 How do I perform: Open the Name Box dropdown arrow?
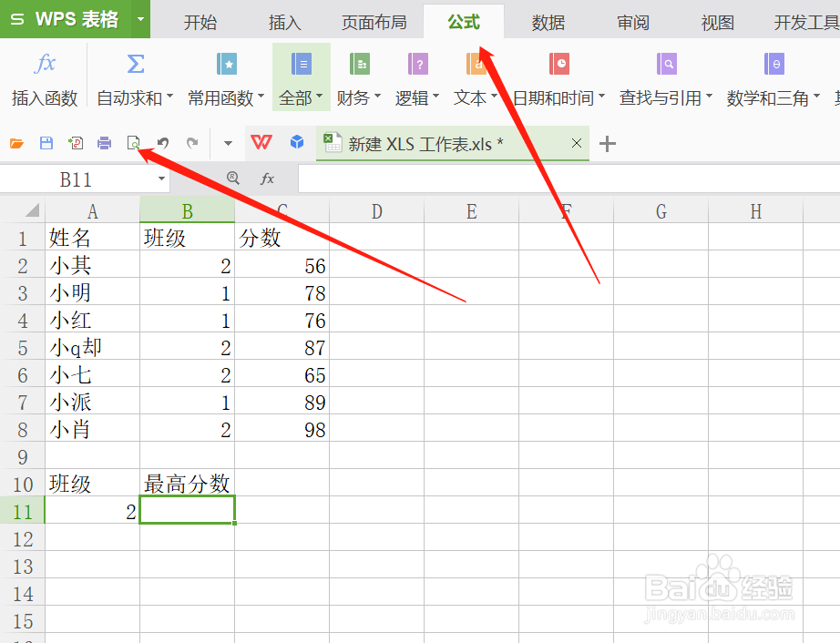click(x=161, y=179)
